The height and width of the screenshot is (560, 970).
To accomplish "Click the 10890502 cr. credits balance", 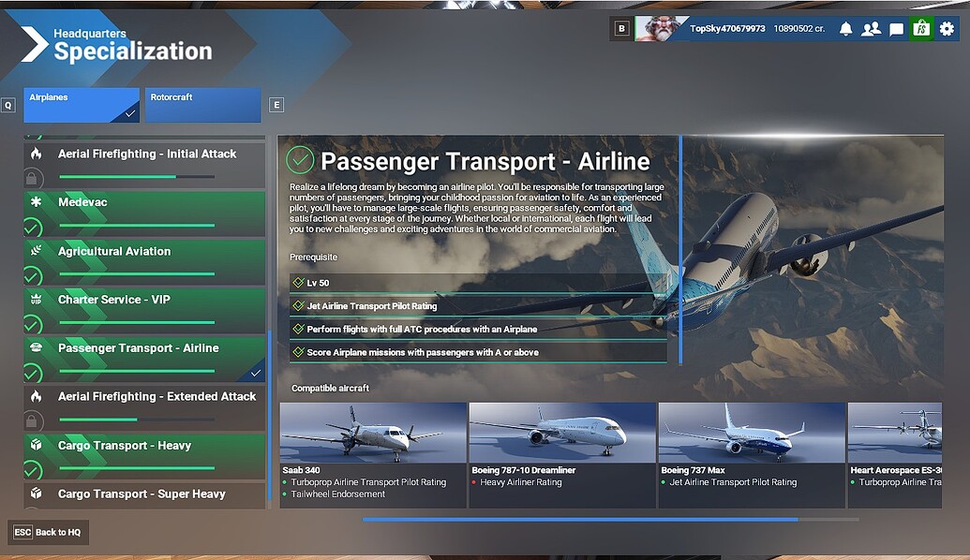I will point(799,28).
